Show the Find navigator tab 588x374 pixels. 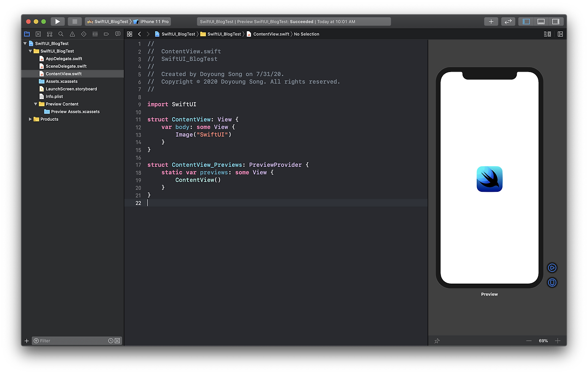pyautogui.click(x=61, y=34)
